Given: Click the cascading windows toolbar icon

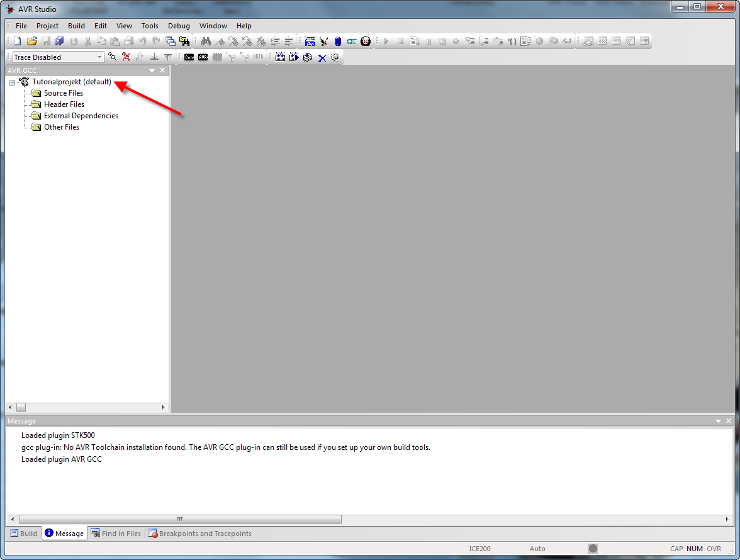Looking at the screenshot, I should tap(171, 42).
